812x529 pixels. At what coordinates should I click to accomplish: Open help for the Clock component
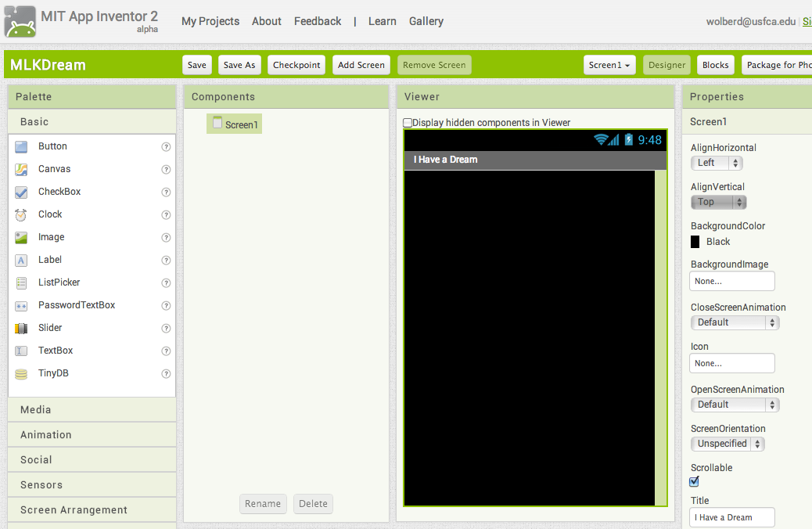[166, 214]
